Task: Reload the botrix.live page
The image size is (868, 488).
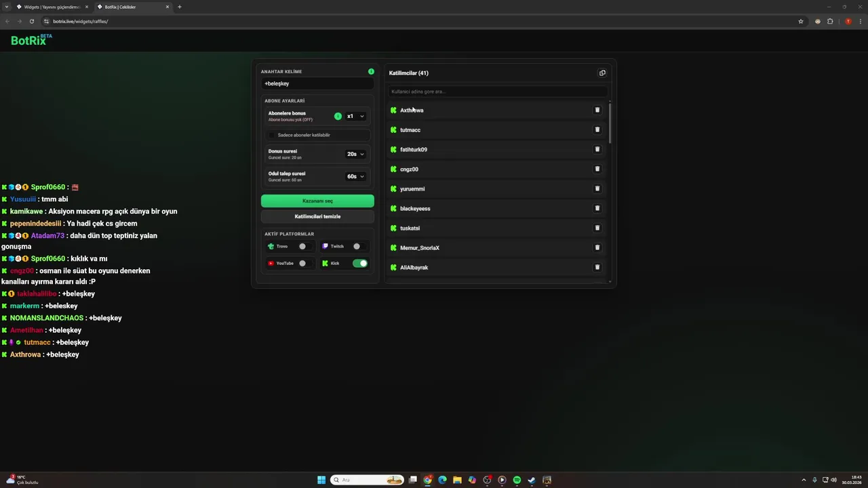Action: coord(31,21)
